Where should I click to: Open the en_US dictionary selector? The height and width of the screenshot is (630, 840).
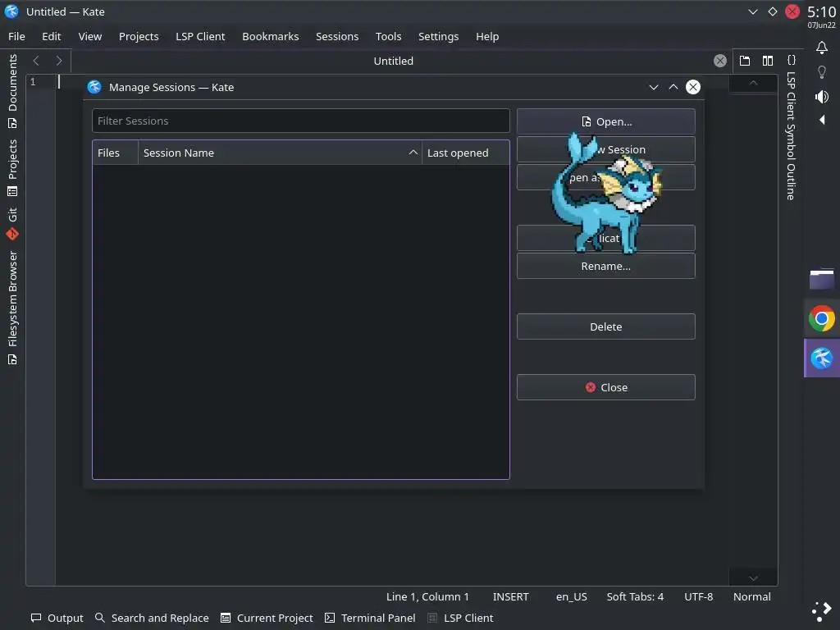571,596
